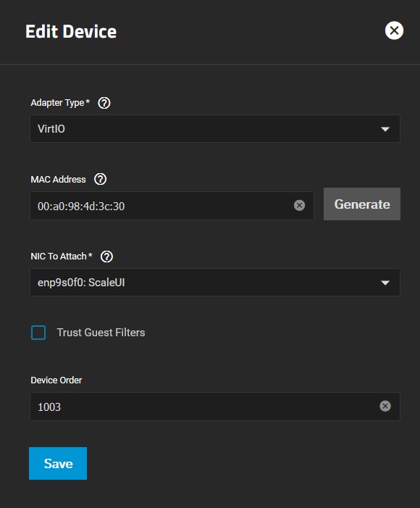Expand the Adapter Type dropdown arrow

pyautogui.click(x=385, y=129)
